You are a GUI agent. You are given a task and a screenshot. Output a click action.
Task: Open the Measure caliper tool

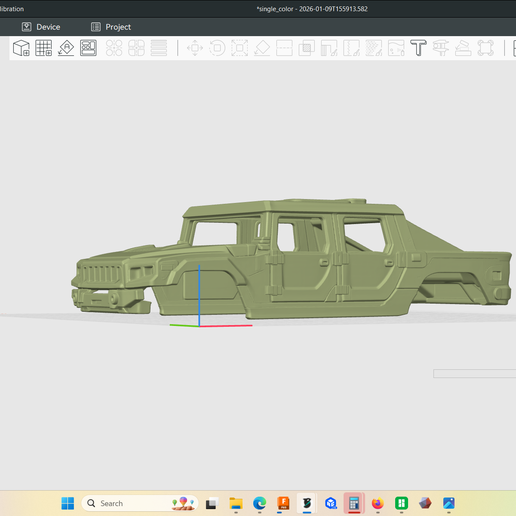point(441,48)
